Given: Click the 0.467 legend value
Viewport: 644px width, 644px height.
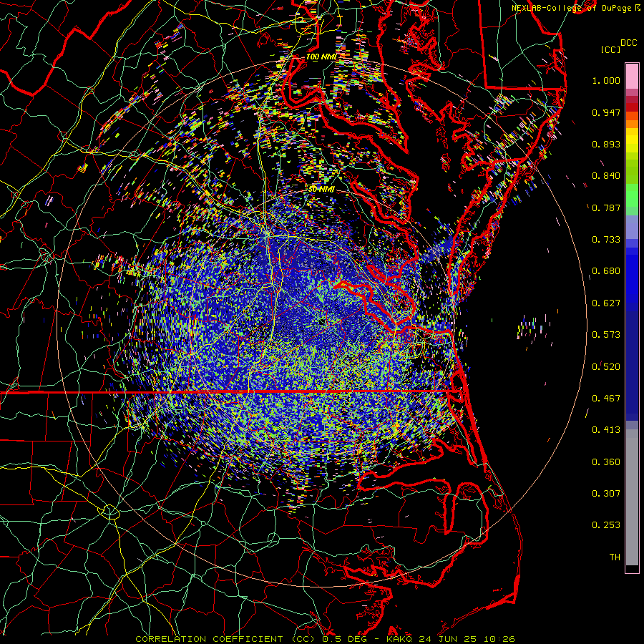Looking at the screenshot, I should point(606,399).
